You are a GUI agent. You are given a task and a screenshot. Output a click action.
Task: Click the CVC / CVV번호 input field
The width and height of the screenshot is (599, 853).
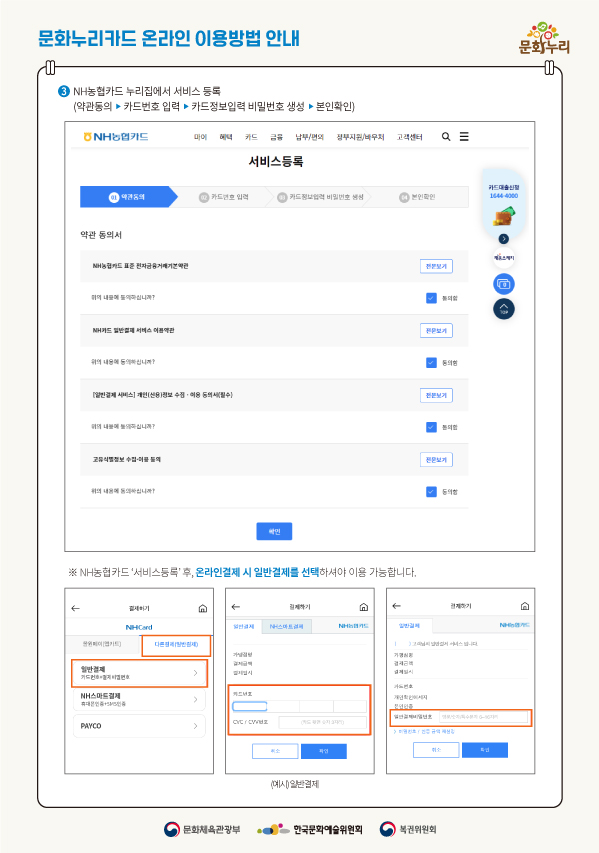[x=323, y=722]
